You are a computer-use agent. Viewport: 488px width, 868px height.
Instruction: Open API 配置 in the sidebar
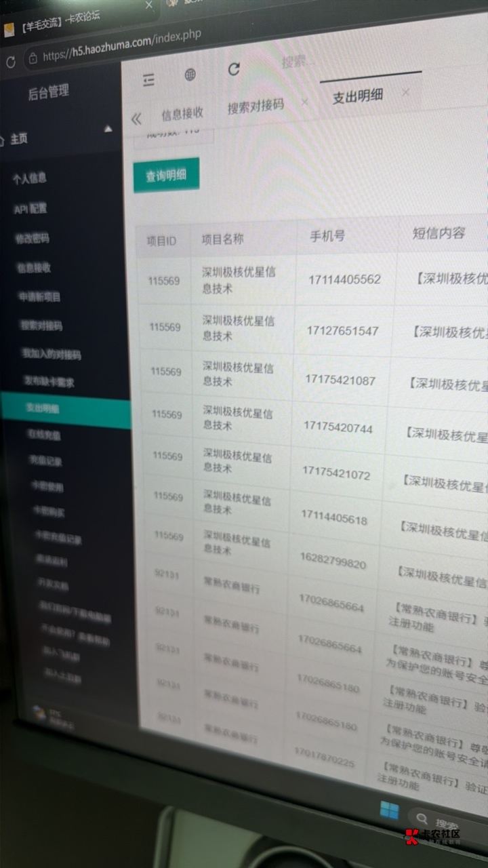pos(30,210)
